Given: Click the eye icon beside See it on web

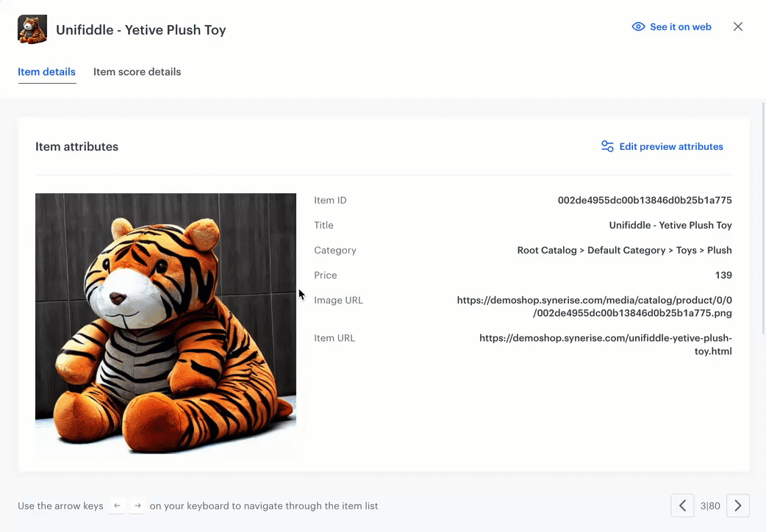Looking at the screenshot, I should tap(638, 26).
